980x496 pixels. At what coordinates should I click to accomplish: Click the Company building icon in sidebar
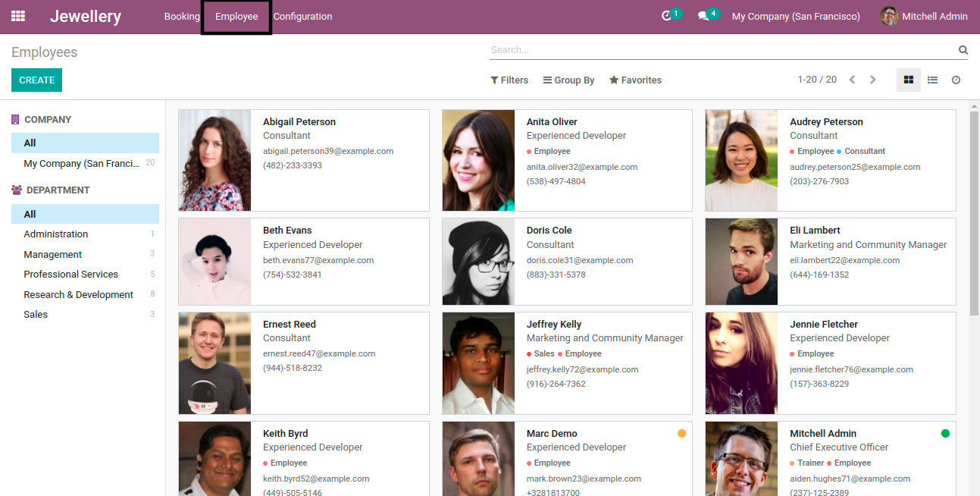15,120
